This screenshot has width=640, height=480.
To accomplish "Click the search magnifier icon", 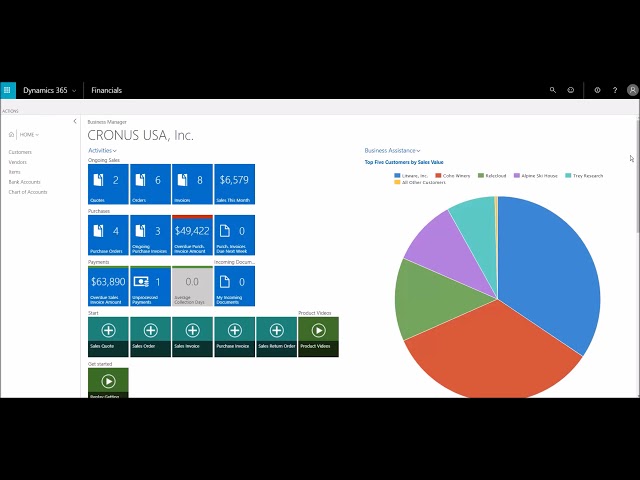I will [x=553, y=90].
